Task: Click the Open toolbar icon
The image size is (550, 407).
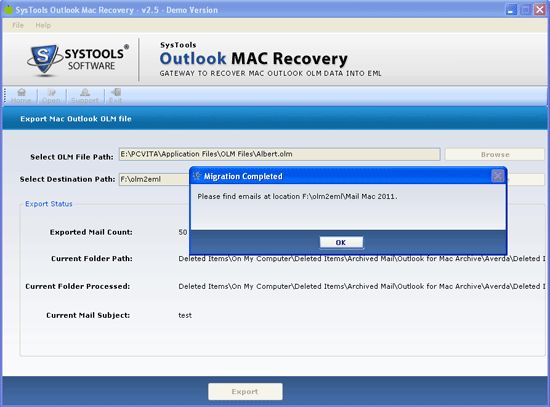Action: pyautogui.click(x=52, y=96)
